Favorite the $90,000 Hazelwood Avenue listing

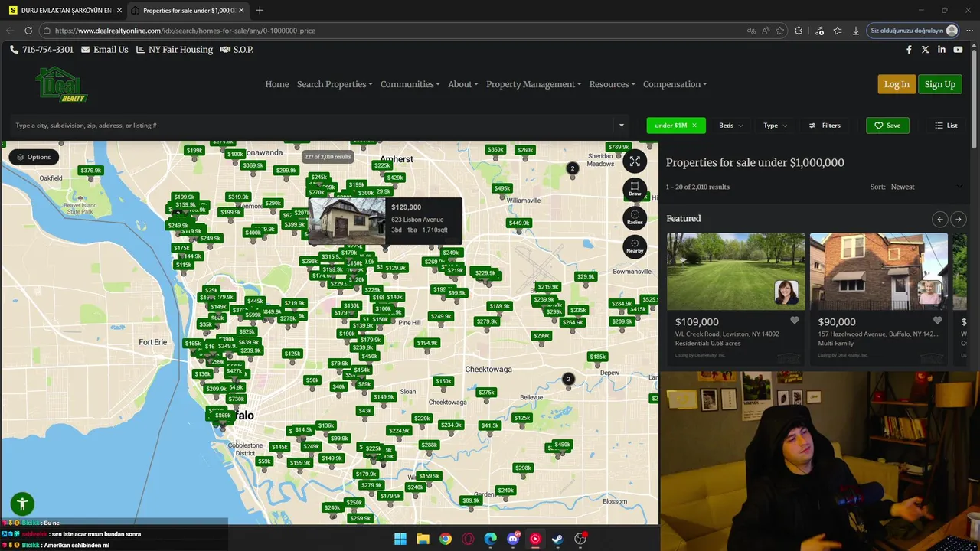pos(937,321)
